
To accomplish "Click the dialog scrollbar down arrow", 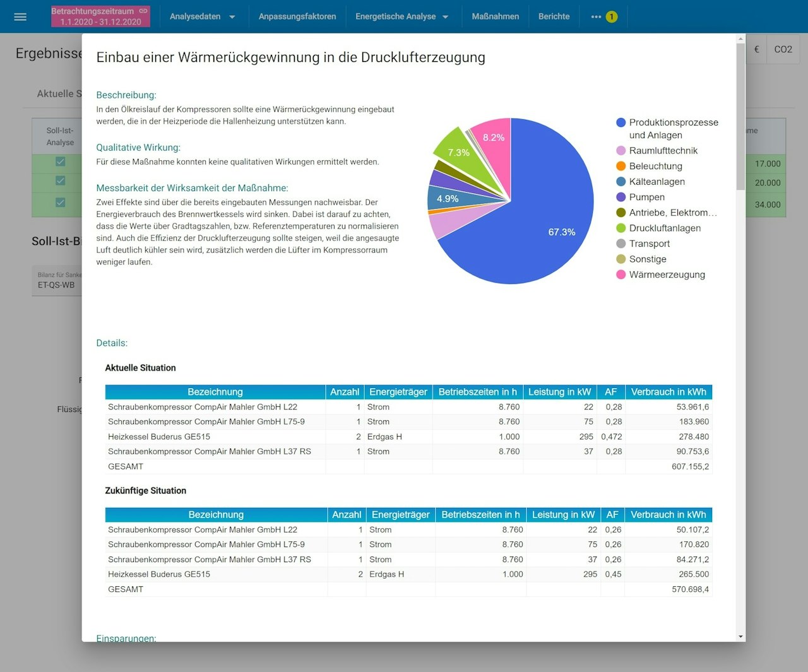I will click(x=740, y=637).
